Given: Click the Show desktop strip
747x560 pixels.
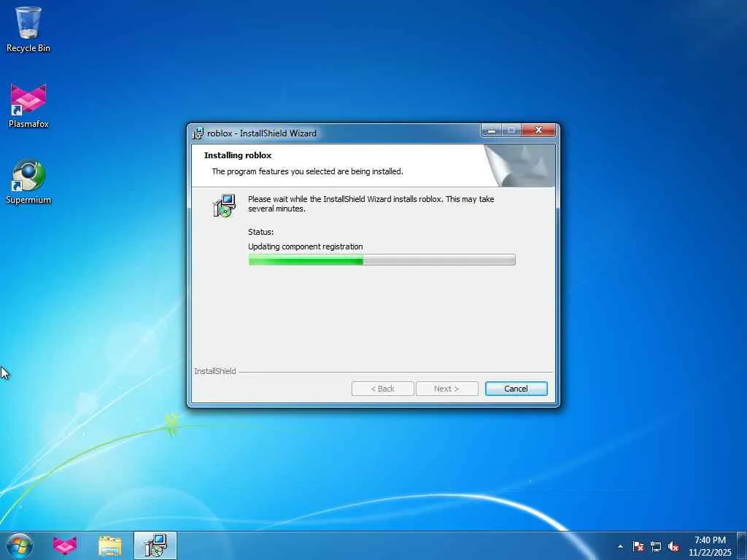Looking at the screenshot, I should pos(742,545).
